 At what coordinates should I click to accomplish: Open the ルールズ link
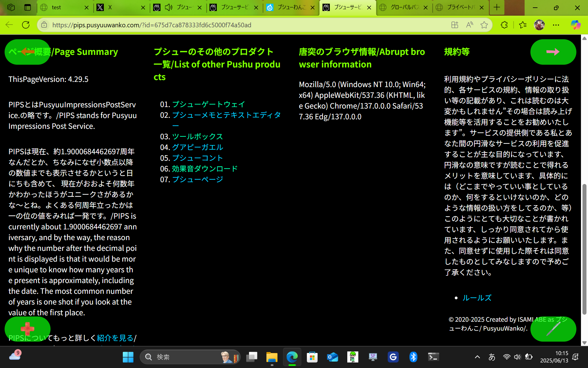(x=477, y=298)
